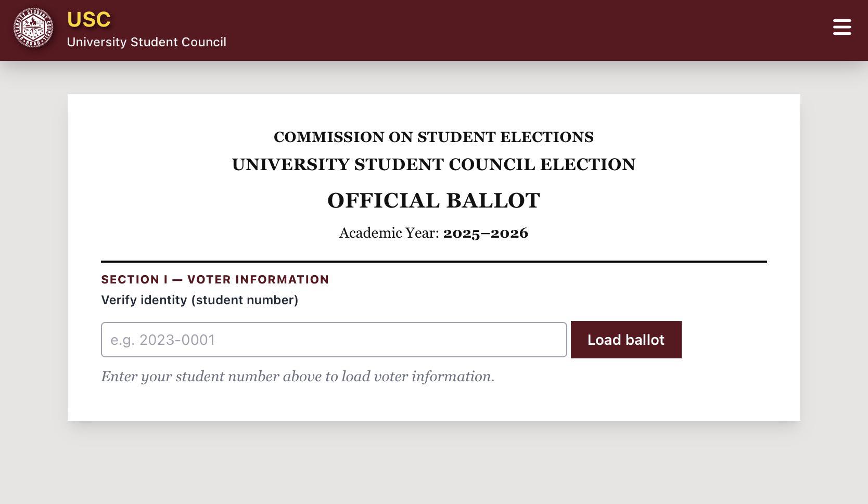This screenshot has width=868, height=504.
Task: Open the hamburger navigation menu
Action: point(841,27)
